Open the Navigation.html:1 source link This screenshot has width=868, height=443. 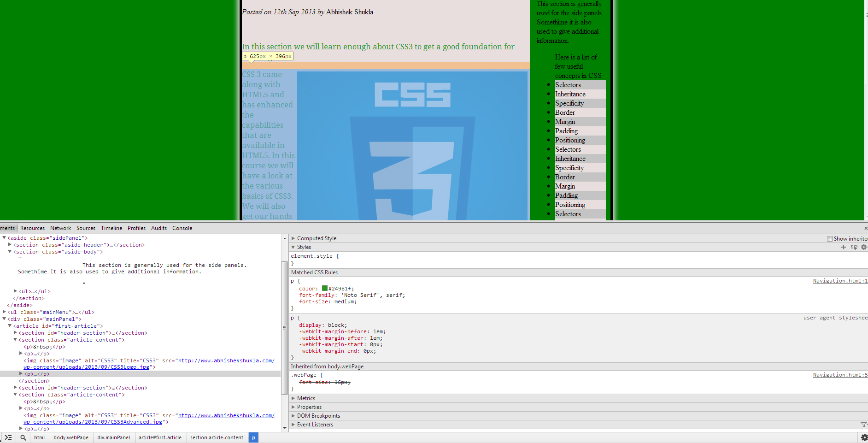[x=840, y=281]
